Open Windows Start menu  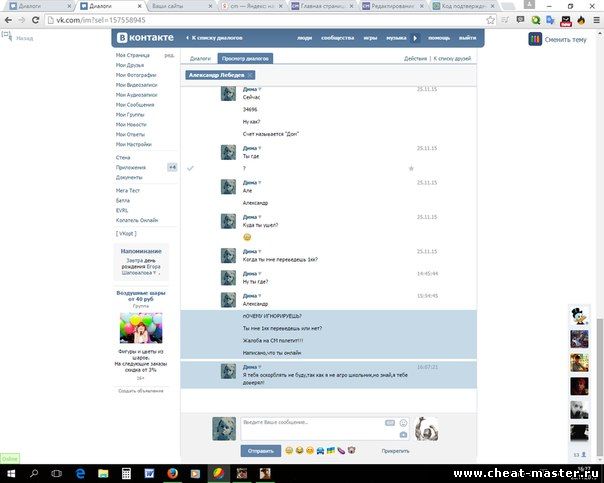[x=11, y=473]
